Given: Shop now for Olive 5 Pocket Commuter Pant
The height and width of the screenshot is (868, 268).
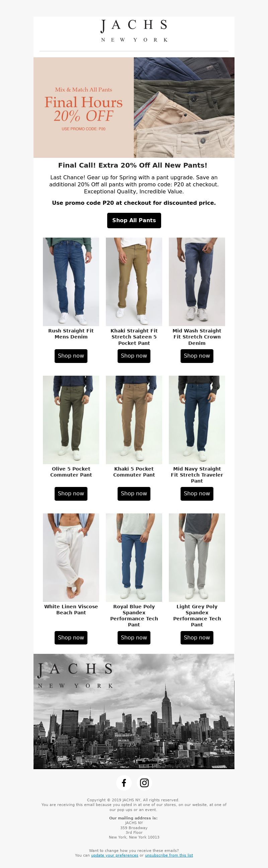Looking at the screenshot, I should pyautogui.click(x=71, y=494).
